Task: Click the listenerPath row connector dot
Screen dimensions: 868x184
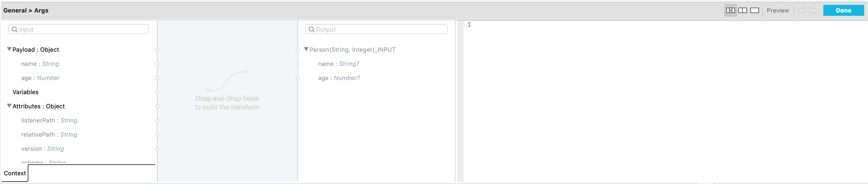Action: pyautogui.click(x=157, y=120)
